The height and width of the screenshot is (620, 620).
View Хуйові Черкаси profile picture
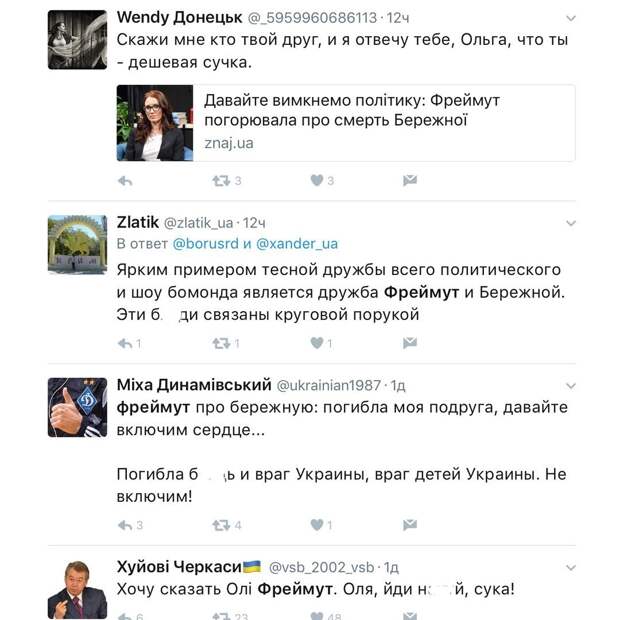[x=77, y=590]
